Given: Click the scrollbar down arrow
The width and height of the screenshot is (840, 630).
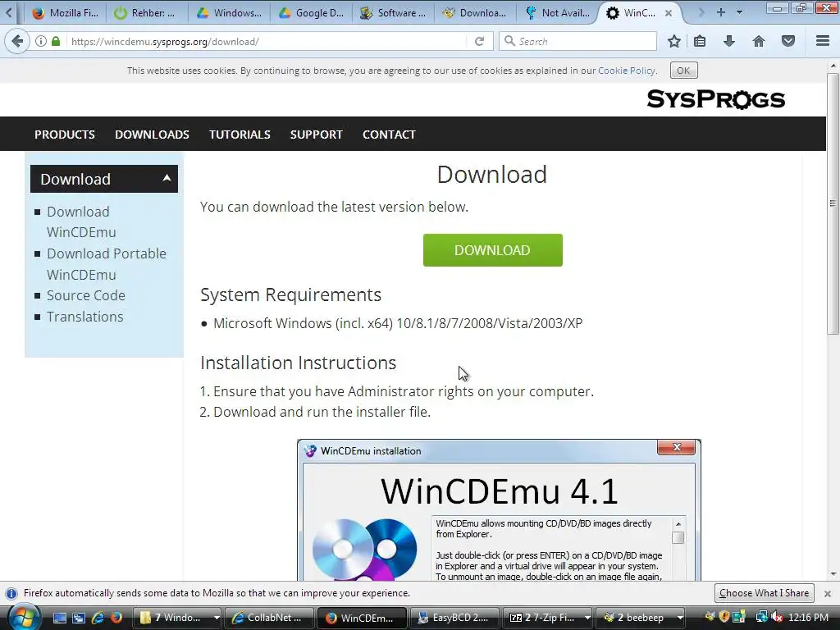Looking at the screenshot, I should coord(833,573).
